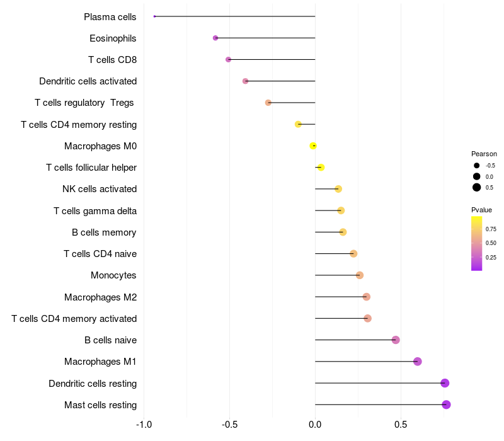Select the Macrophages M2 data point
This screenshot has width=504, height=441.
tap(367, 297)
